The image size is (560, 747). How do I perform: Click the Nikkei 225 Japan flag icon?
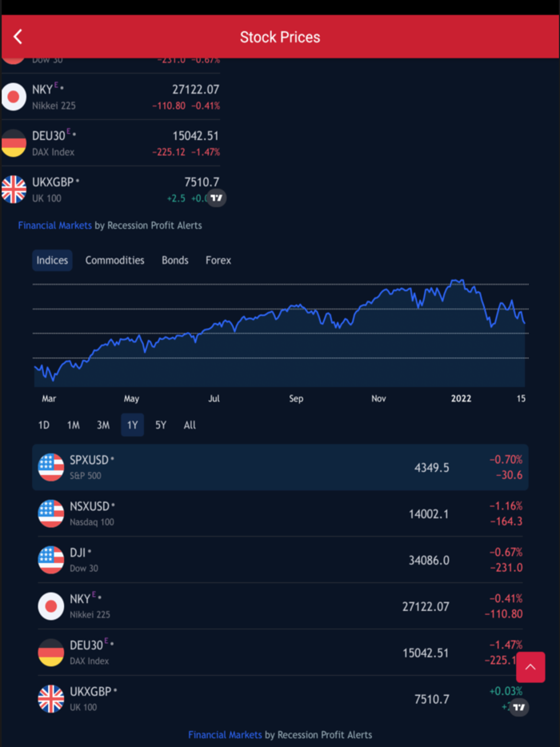[50, 606]
